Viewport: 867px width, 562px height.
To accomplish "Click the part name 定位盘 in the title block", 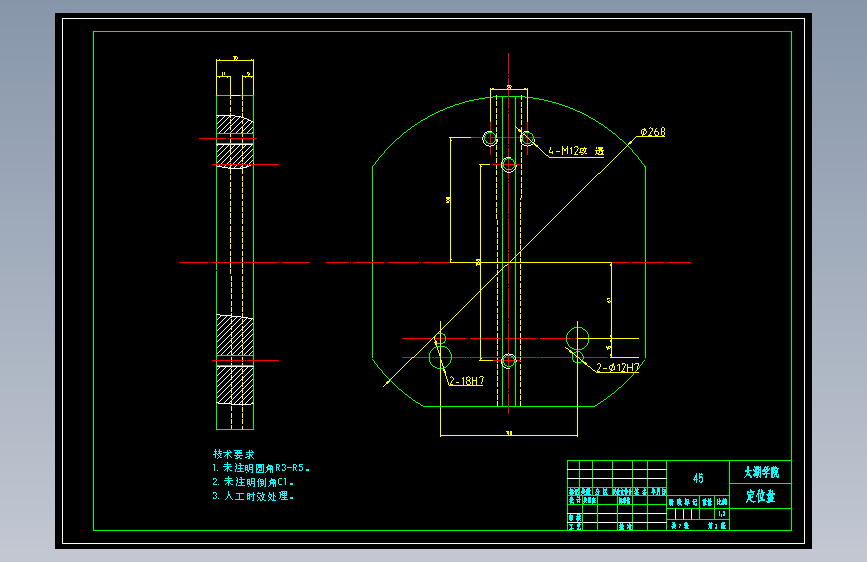I will pos(760,496).
